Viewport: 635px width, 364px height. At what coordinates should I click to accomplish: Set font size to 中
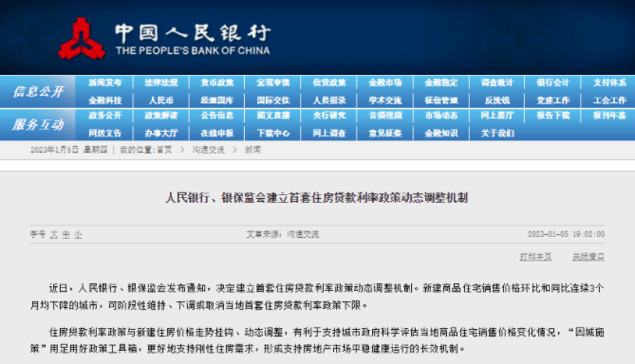[x=66, y=234]
